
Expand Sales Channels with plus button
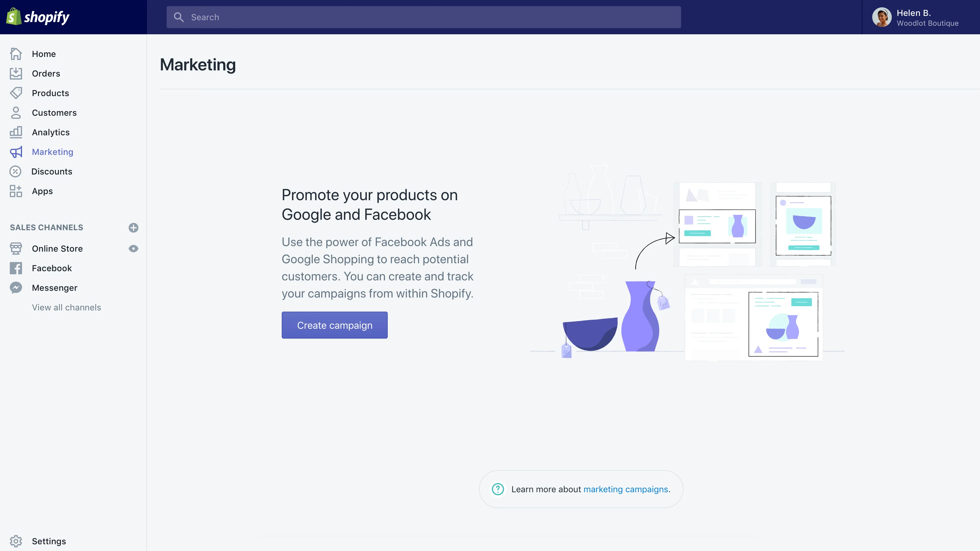point(133,227)
